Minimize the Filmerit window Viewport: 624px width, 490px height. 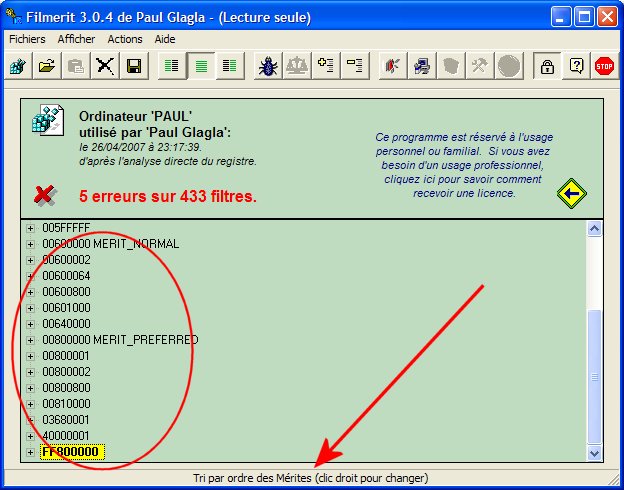point(561,18)
